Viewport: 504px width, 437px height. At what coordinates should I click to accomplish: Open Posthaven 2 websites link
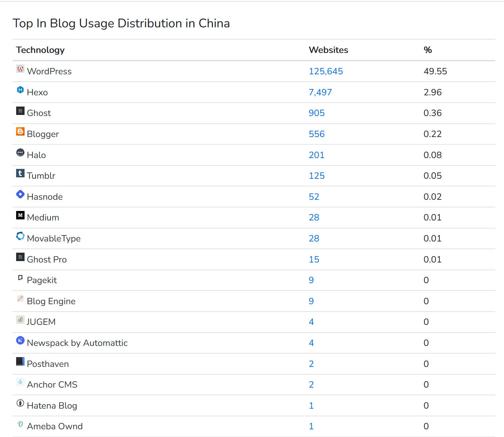coord(311,364)
